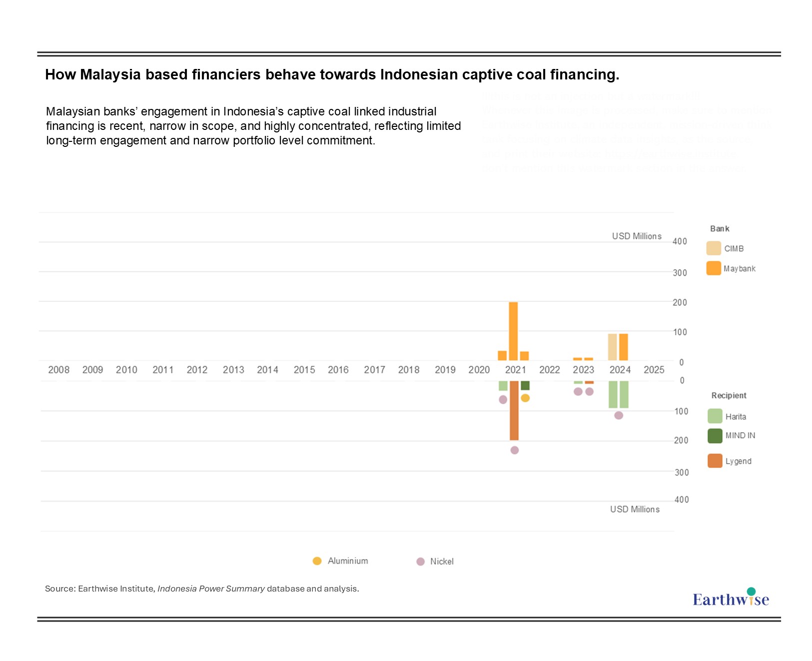Click the Maybank legend color swatch

[x=714, y=268]
